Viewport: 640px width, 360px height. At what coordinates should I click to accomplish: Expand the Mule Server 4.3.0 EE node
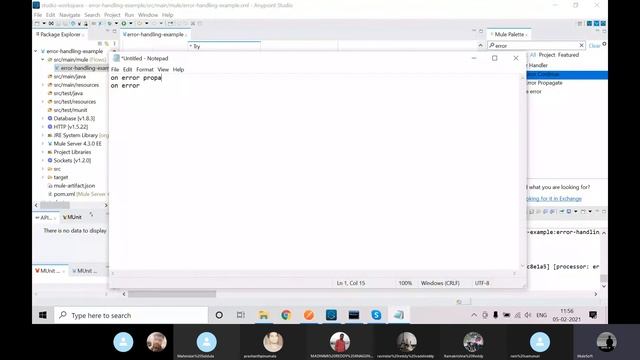(43, 144)
